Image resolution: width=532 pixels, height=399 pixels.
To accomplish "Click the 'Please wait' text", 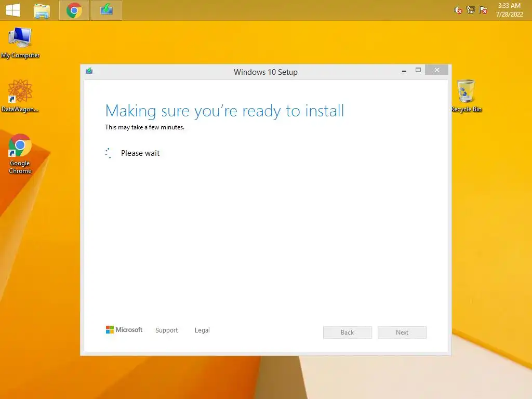I will tap(140, 153).
